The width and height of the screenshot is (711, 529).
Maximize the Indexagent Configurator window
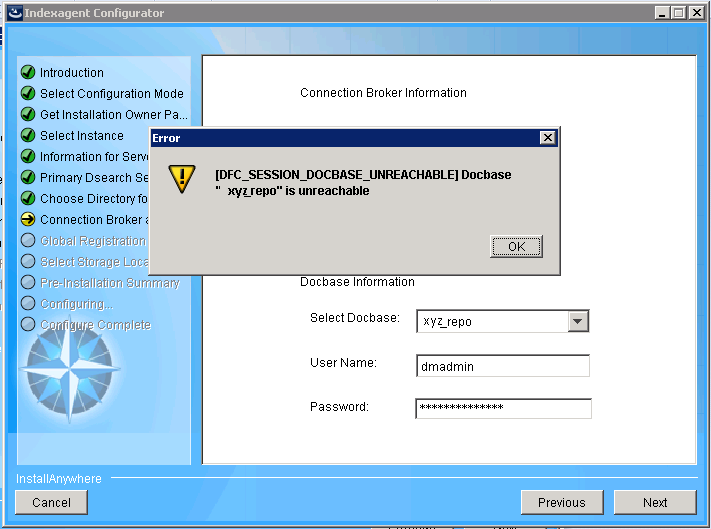pyautogui.click(x=679, y=13)
